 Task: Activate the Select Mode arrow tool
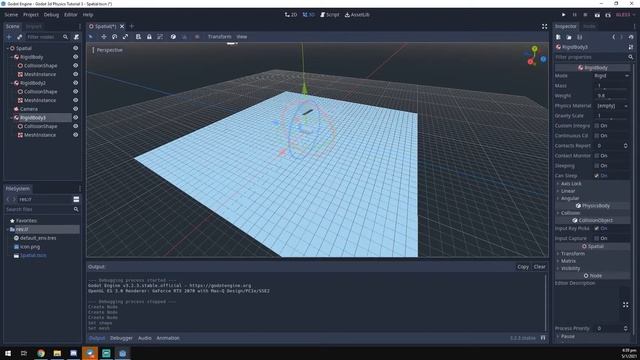coord(91,37)
